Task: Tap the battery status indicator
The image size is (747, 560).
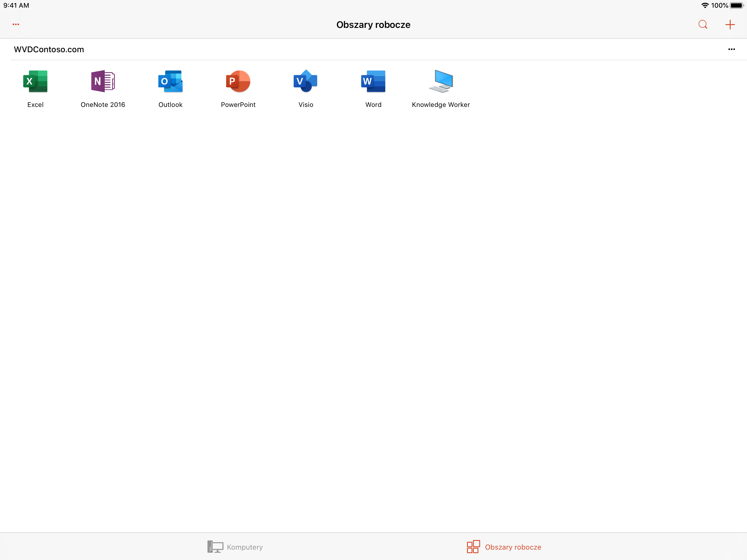Action: pyautogui.click(x=737, y=5)
